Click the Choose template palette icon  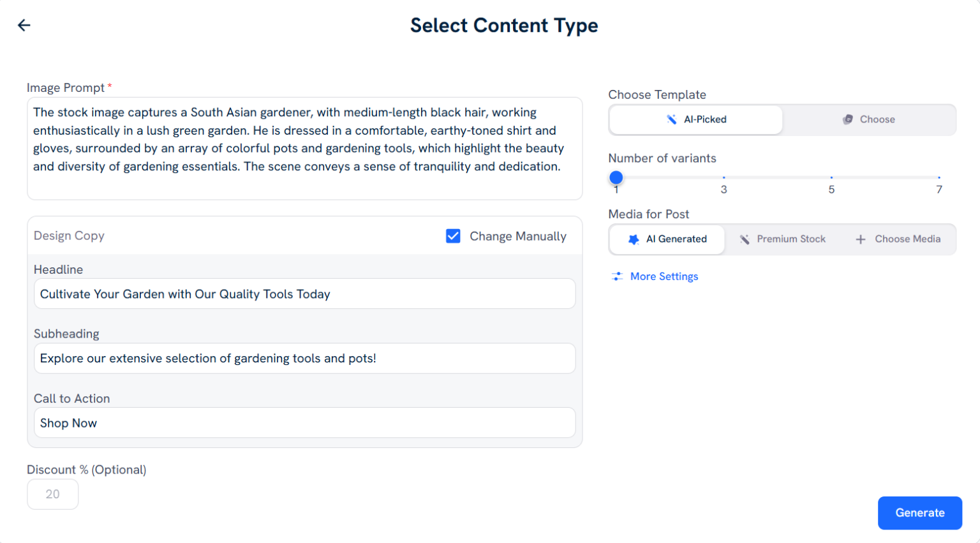pyautogui.click(x=848, y=119)
